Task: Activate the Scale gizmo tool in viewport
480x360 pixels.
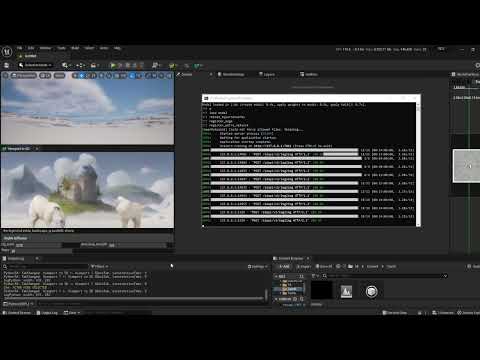Action: (x=94, y=76)
